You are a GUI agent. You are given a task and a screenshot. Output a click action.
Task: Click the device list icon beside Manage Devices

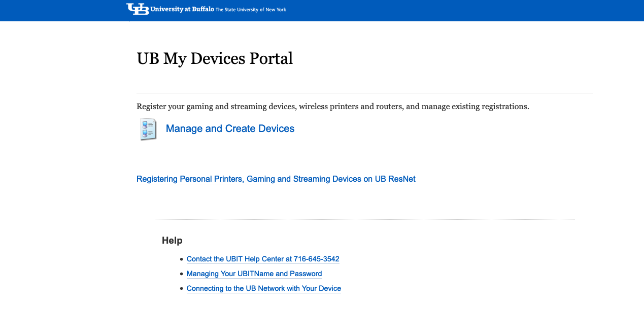click(x=148, y=129)
